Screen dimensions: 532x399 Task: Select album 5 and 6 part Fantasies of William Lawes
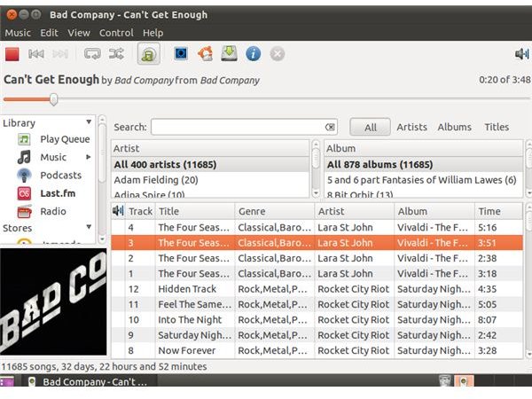(x=424, y=180)
